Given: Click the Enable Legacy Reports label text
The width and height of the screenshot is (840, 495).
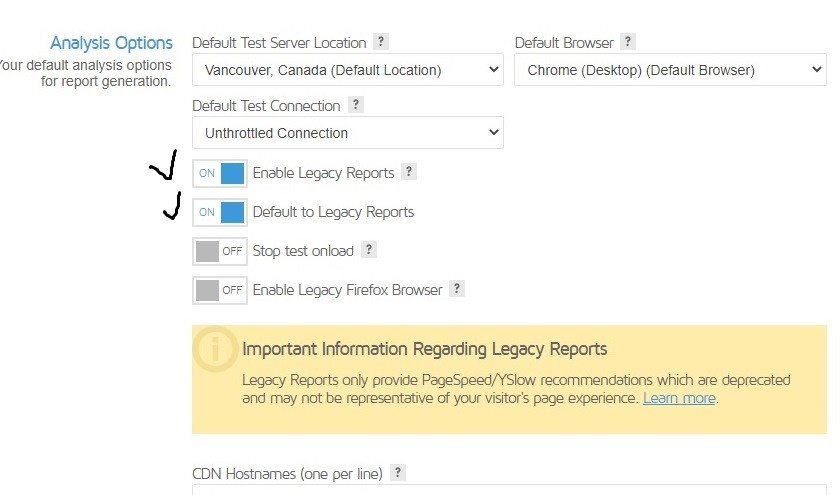Looking at the screenshot, I should [x=323, y=173].
